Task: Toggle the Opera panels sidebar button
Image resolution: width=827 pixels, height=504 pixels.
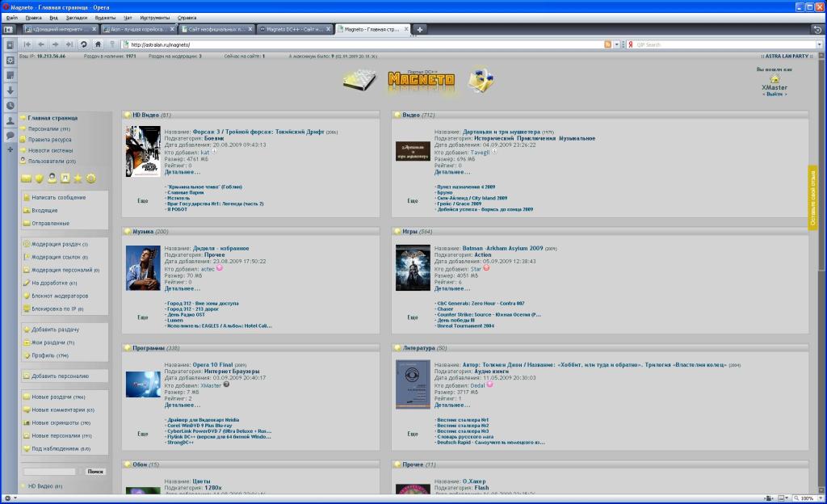Action: click(x=8, y=30)
